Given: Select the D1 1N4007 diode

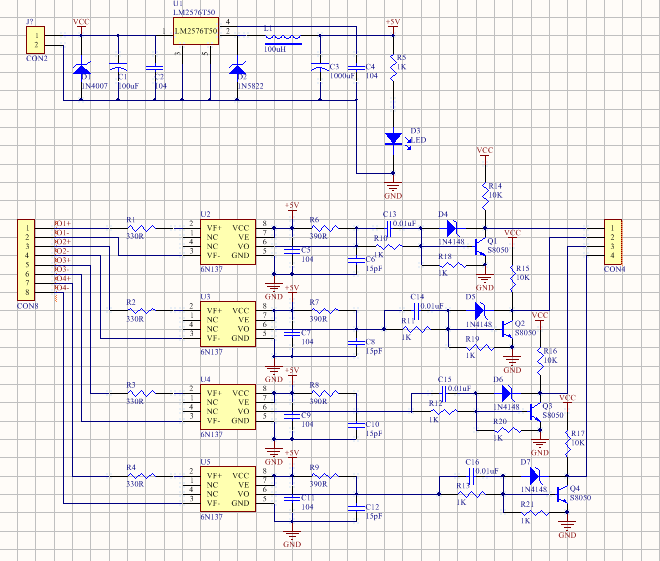Looking at the screenshot, I should 81,68.
